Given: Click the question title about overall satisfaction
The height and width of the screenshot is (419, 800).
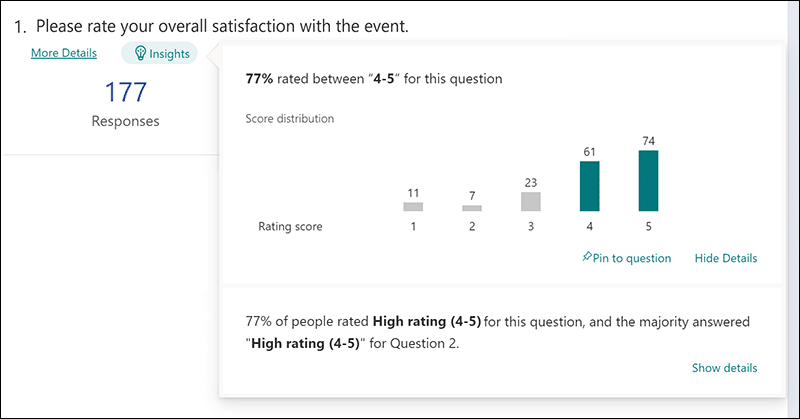Looking at the screenshot, I should pos(220,26).
